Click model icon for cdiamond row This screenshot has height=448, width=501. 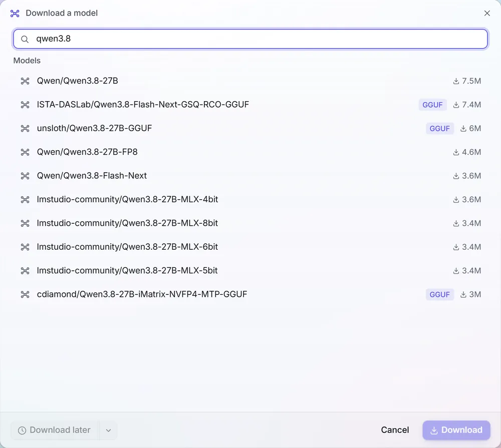[x=25, y=294]
